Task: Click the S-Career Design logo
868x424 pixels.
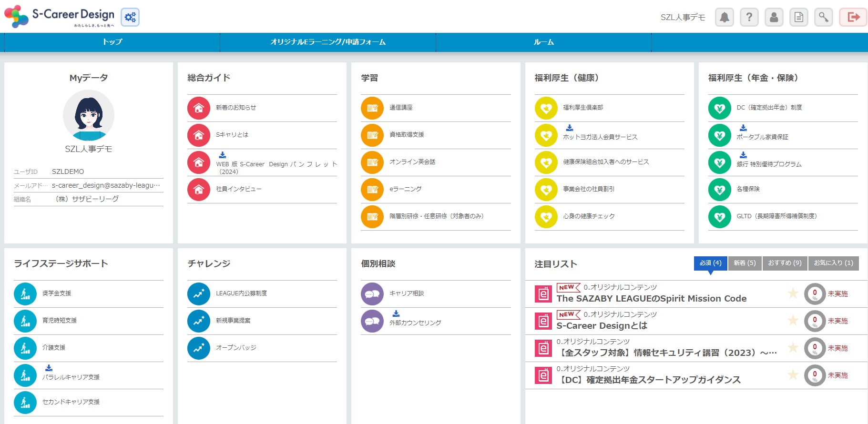Action: (x=60, y=17)
